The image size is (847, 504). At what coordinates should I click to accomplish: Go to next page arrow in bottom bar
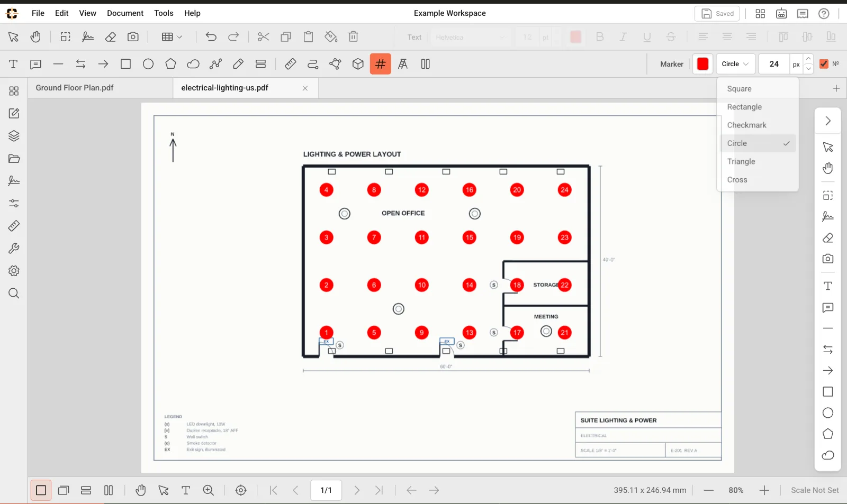tap(357, 490)
